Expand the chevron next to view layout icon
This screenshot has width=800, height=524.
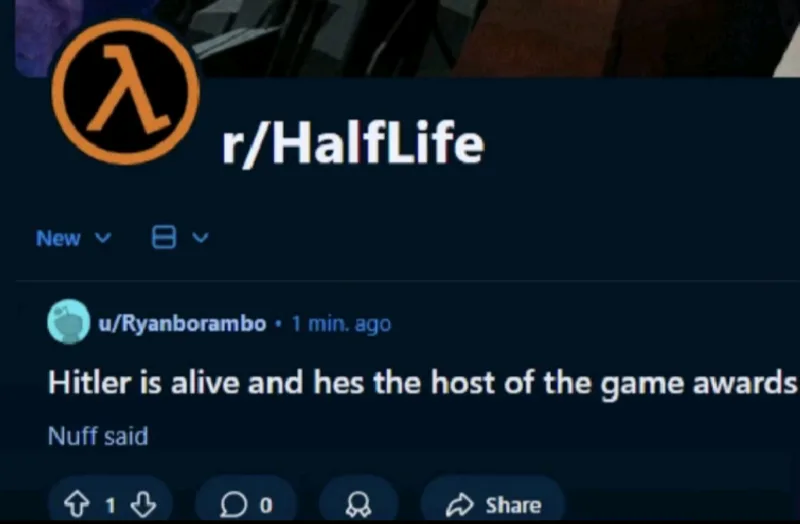[x=200, y=238]
